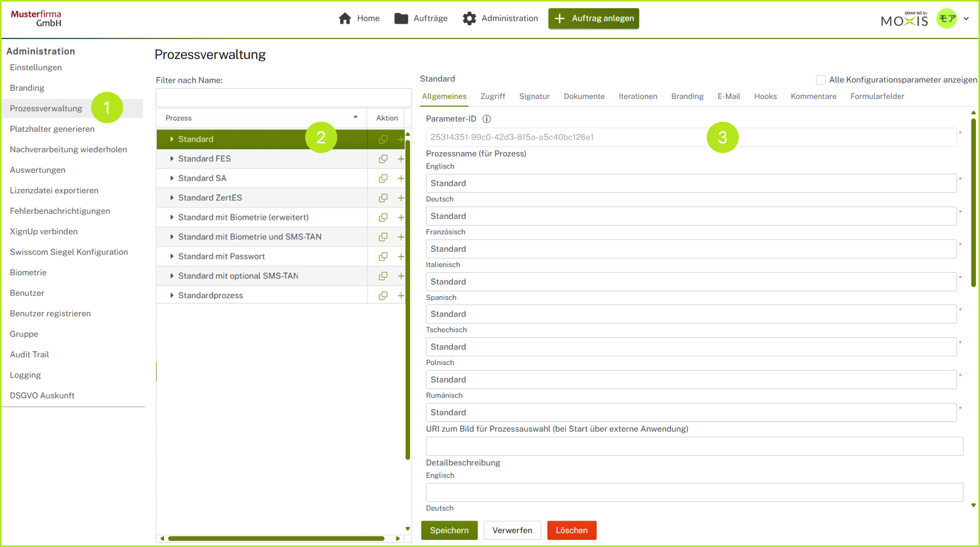Expand Standard mit Biometrie (erweitert) row

point(171,217)
